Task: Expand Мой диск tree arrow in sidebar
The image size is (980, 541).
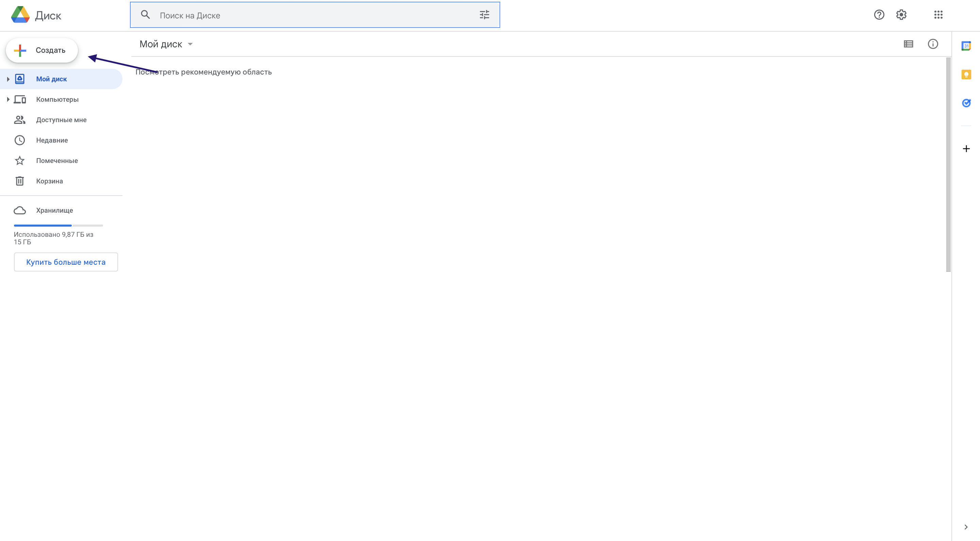Action: click(x=8, y=79)
